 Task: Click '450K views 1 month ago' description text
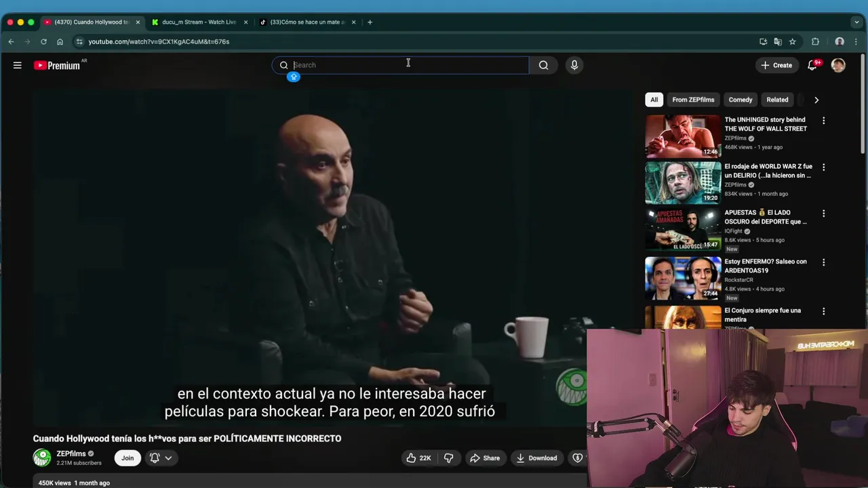pos(74,483)
